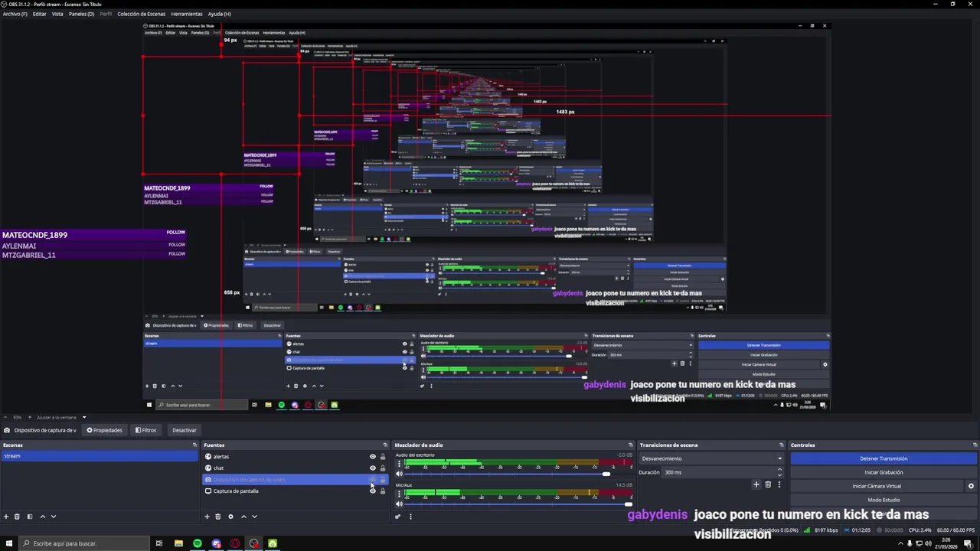Pop out the Escenas dock panel

(194, 445)
